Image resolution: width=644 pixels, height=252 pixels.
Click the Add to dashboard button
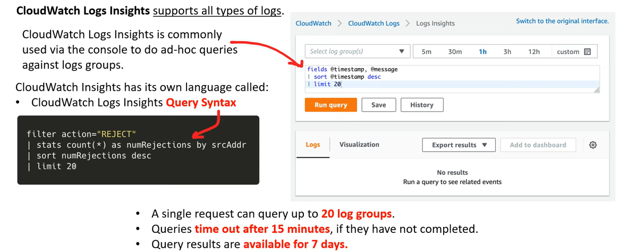click(x=538, y=145)
